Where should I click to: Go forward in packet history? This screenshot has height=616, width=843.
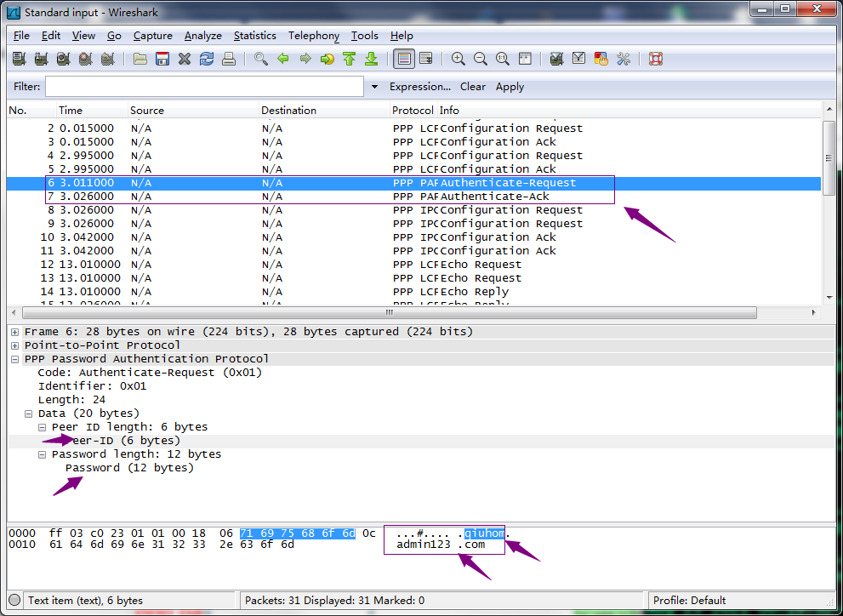pyautogui.click(x=305, y=59)
